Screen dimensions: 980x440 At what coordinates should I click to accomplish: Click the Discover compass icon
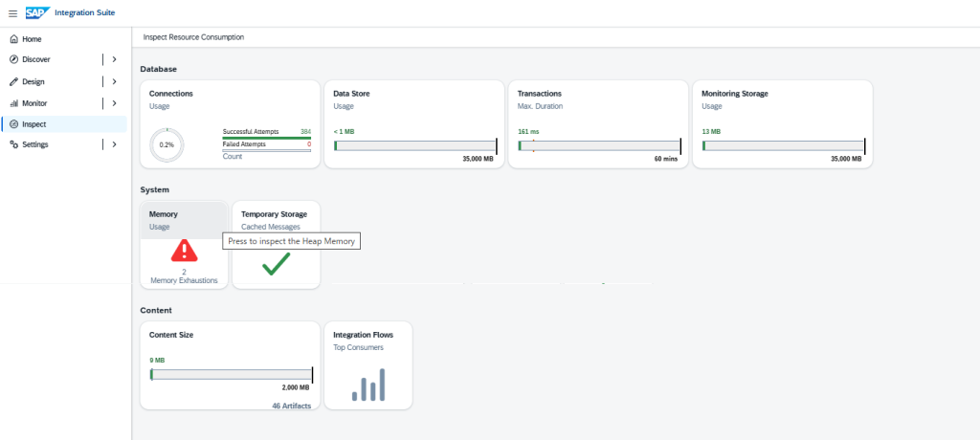[x=13, y=59]
